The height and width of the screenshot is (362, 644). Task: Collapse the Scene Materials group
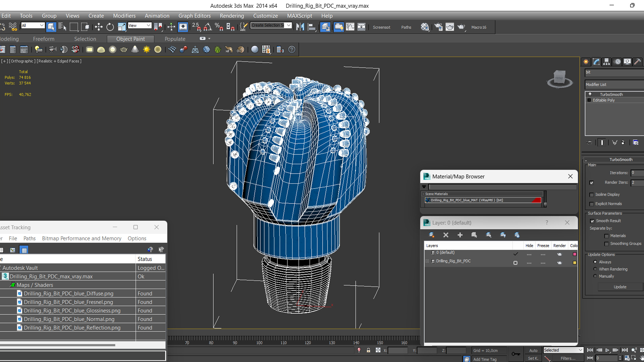[424, 194]
